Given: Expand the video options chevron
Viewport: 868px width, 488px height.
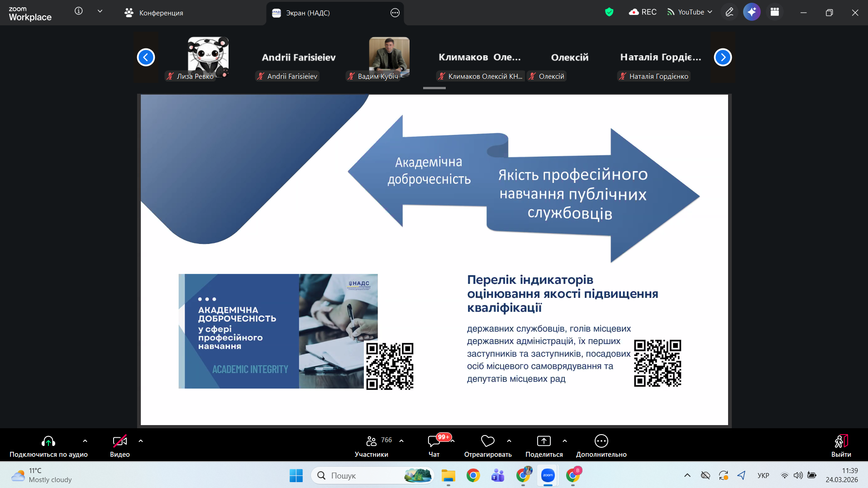Looking at the screenshot, I should point(141,440).
